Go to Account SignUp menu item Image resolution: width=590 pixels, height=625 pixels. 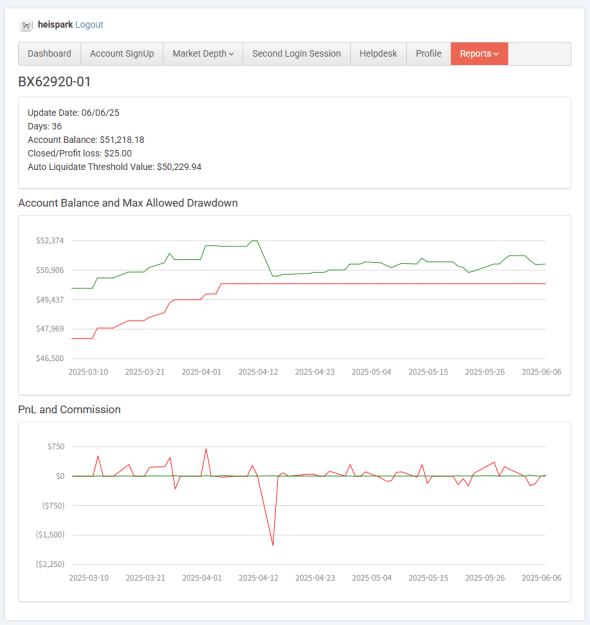coord(122,54)
